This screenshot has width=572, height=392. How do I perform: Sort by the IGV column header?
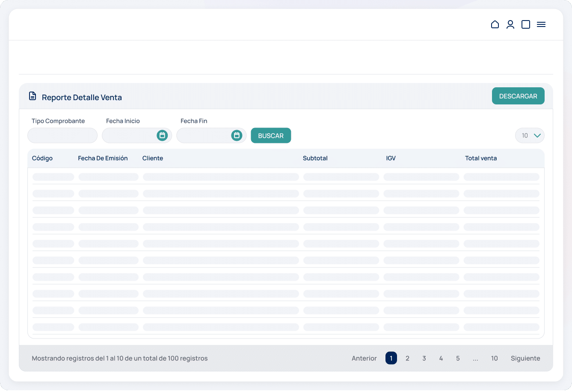coord(391,158)
